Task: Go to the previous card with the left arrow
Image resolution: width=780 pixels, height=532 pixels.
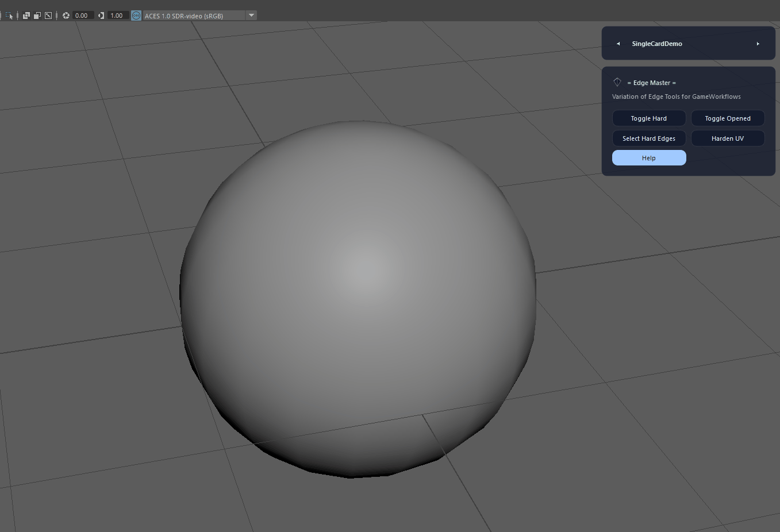Action: pyautogui.click(x=618, y=44)
